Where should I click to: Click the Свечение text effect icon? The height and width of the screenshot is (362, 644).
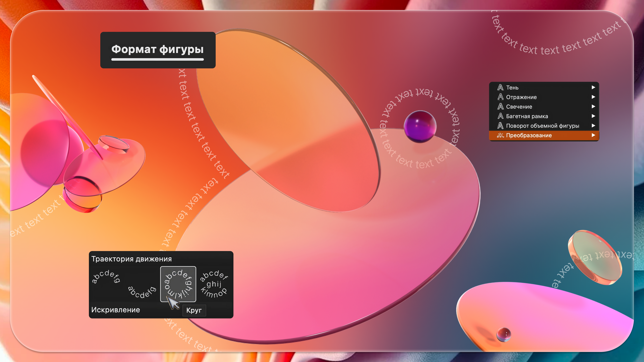[x=500, y=106]
